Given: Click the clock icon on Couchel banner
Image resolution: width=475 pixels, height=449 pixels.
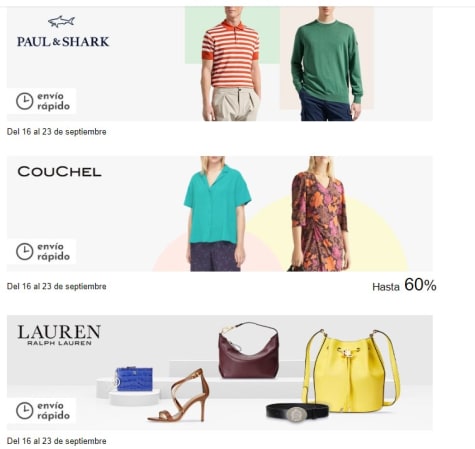Looking at the screenshot, I should point(25,251).
